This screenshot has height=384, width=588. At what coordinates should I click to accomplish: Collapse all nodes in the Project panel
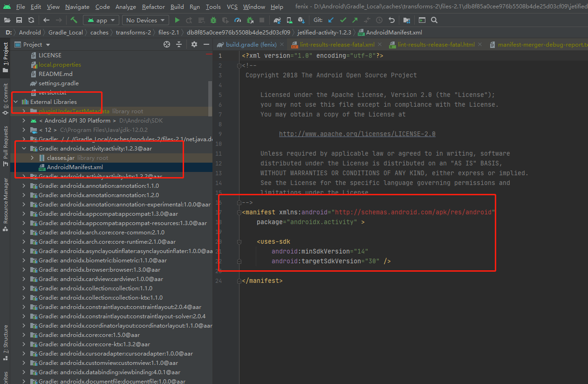point(179,44)
